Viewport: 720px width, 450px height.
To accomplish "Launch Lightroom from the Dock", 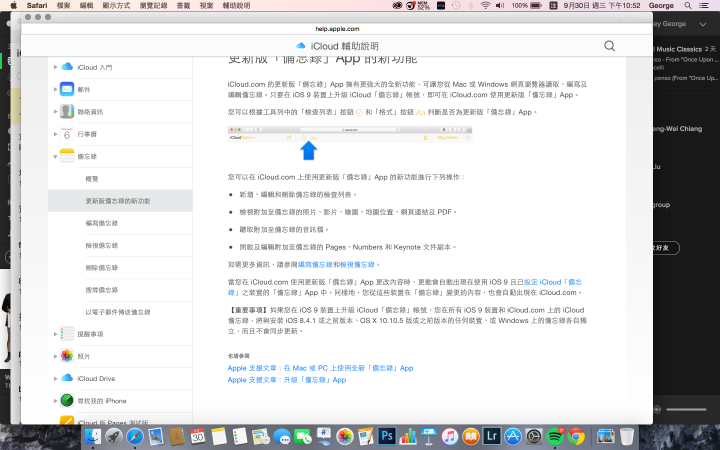I will tap(492, 436).
